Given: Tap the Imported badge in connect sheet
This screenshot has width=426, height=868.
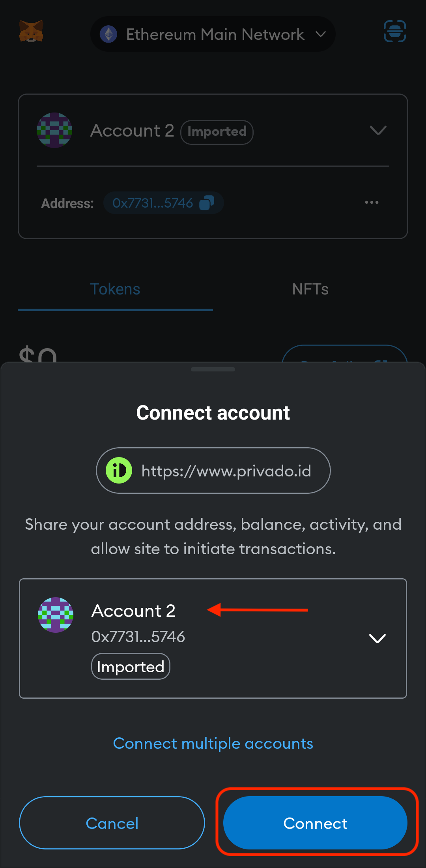Looking at the screenshot, I should coord(131,667).
